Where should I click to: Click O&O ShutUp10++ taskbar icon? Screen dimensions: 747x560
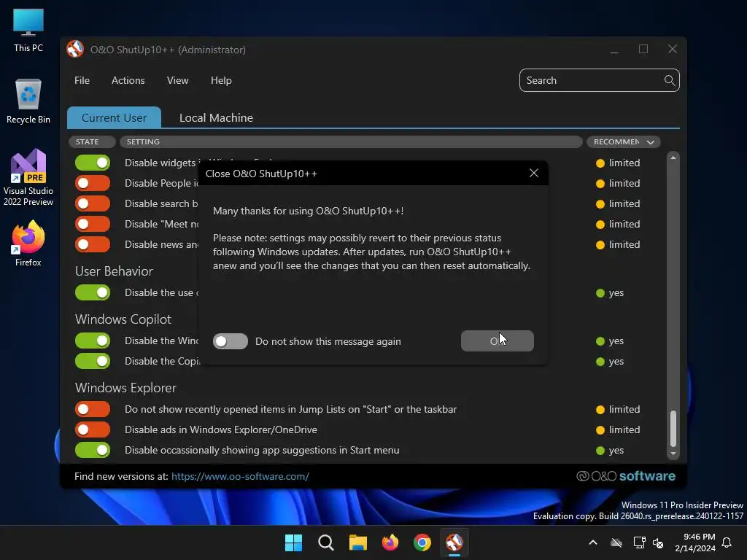454,542
